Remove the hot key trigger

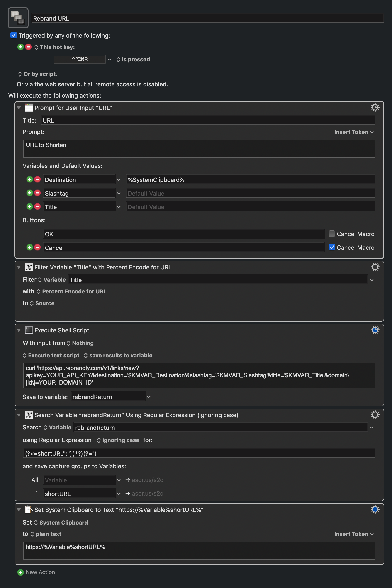pyautogui.click(x=29, y=47)
